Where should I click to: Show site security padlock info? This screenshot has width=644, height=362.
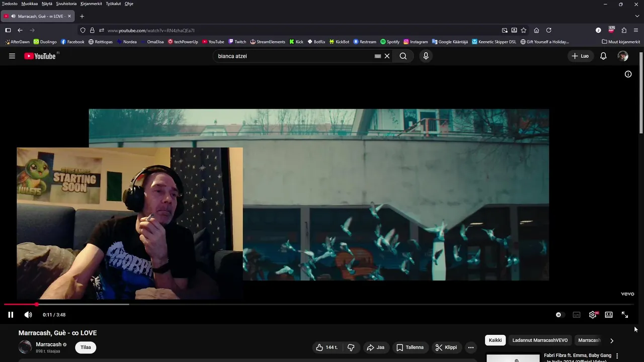coord(92,30)
